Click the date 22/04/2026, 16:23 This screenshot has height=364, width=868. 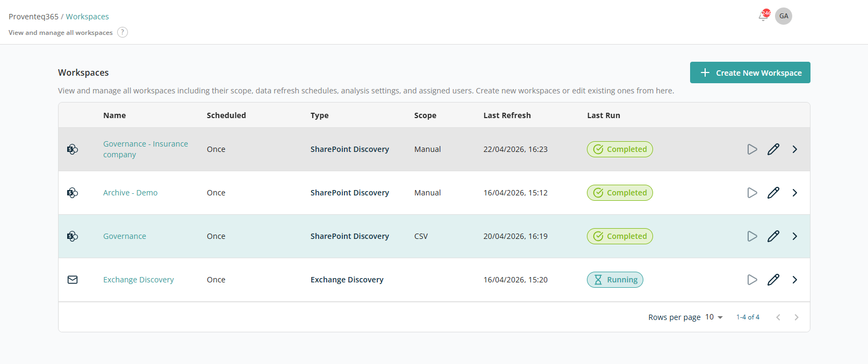click(x=515, y=149)
